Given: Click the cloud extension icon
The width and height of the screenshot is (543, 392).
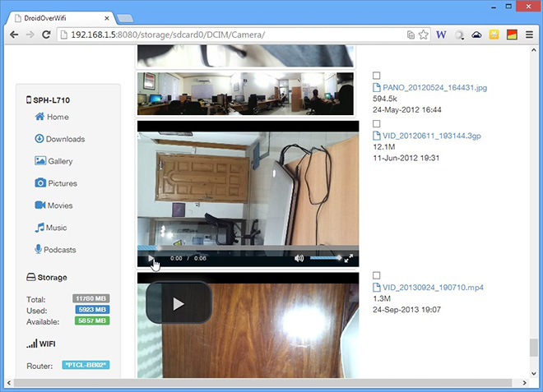Looking at the screenshot, I should coord(476,35).
